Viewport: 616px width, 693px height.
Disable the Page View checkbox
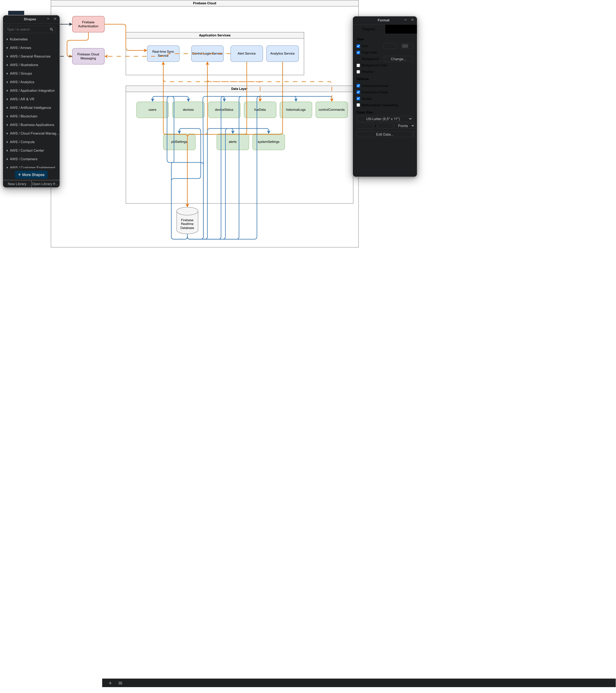tap(358, 53)
